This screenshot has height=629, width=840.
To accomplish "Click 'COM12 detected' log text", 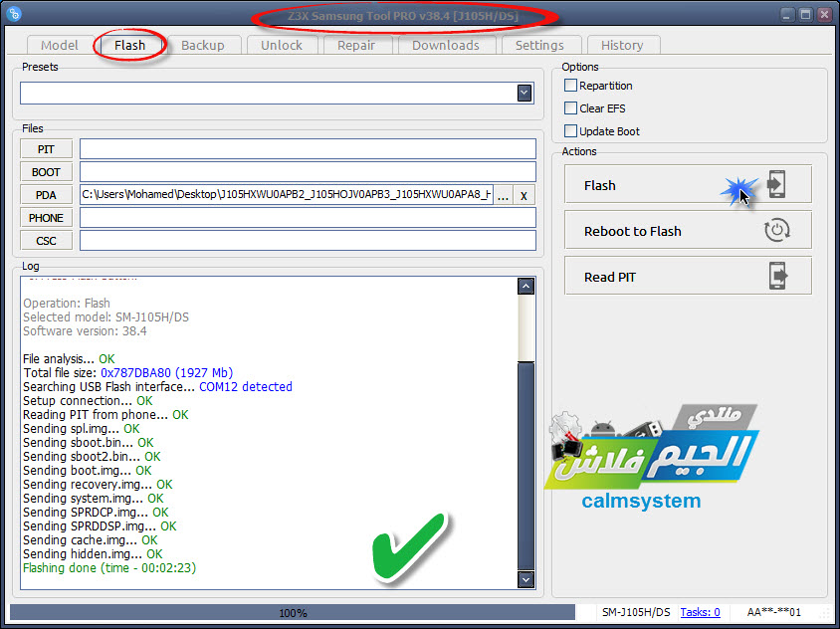I will point(246,387).
